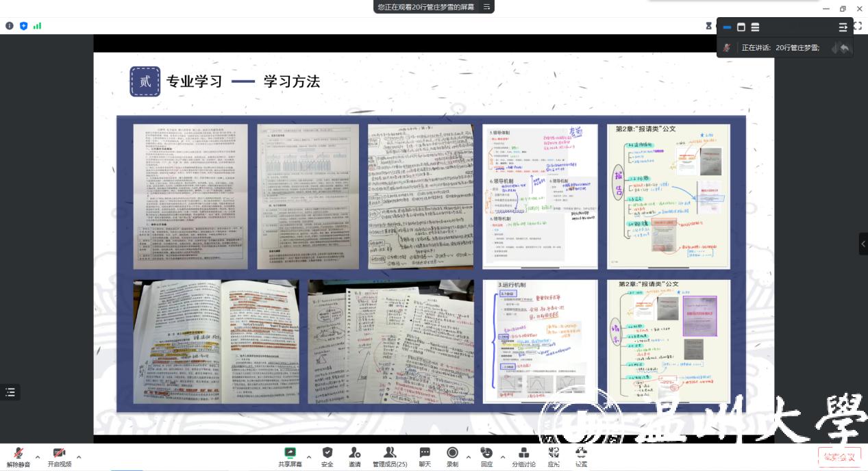Click the 结束会议 end meeting button

pos(839,457)
